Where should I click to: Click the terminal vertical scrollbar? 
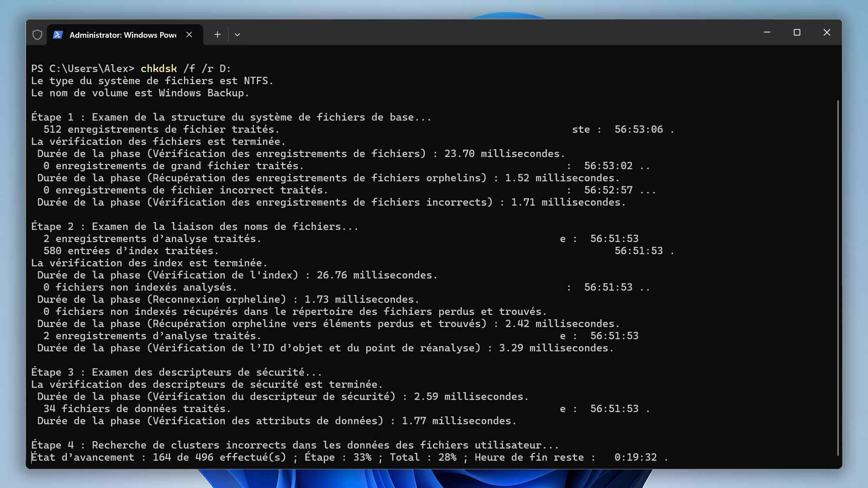click(x=838, y=278)
